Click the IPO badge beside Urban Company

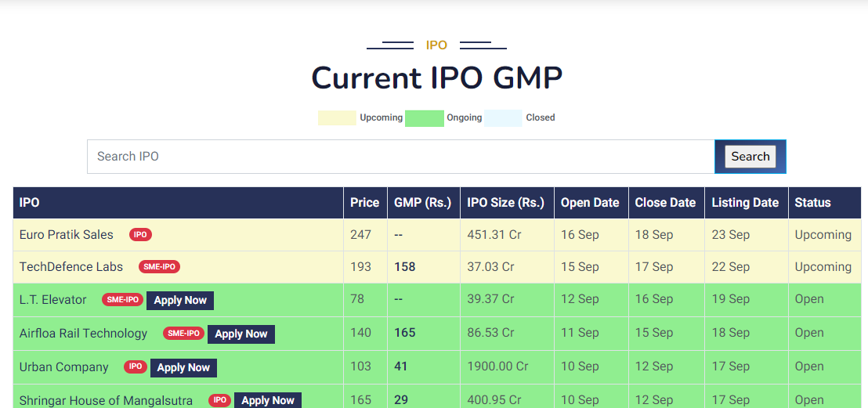pos(136,367)
